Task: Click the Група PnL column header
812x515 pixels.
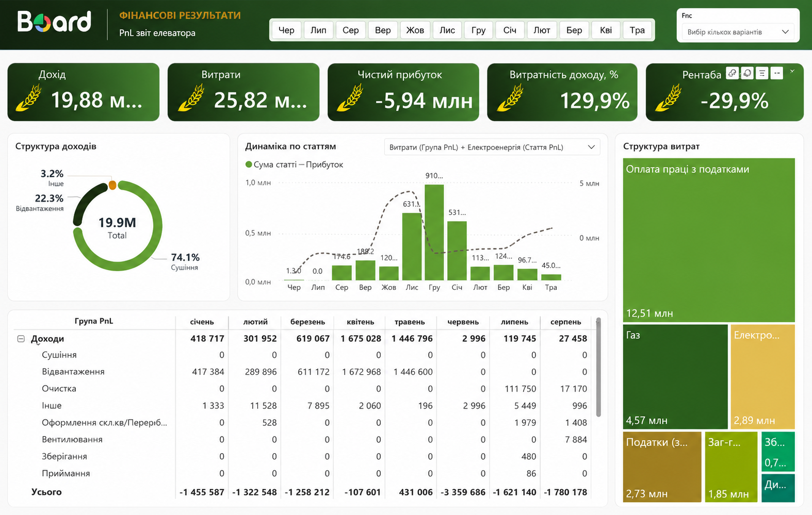Action: (x=94, y=321)
